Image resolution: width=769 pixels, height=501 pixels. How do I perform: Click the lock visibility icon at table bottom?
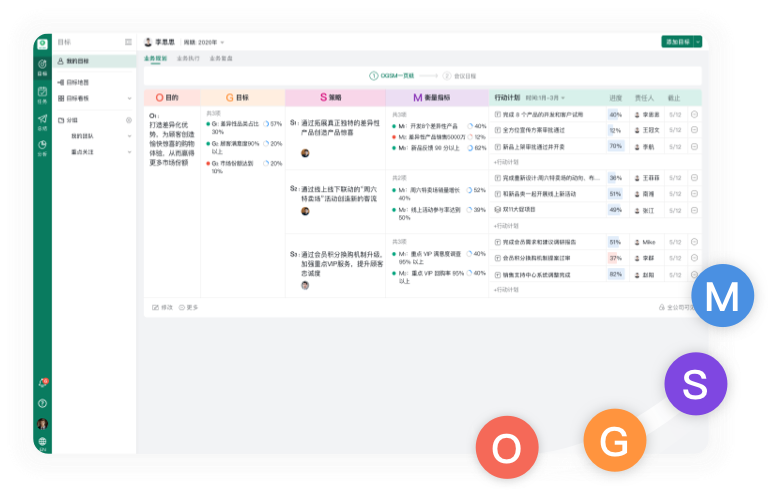(662, 307)
